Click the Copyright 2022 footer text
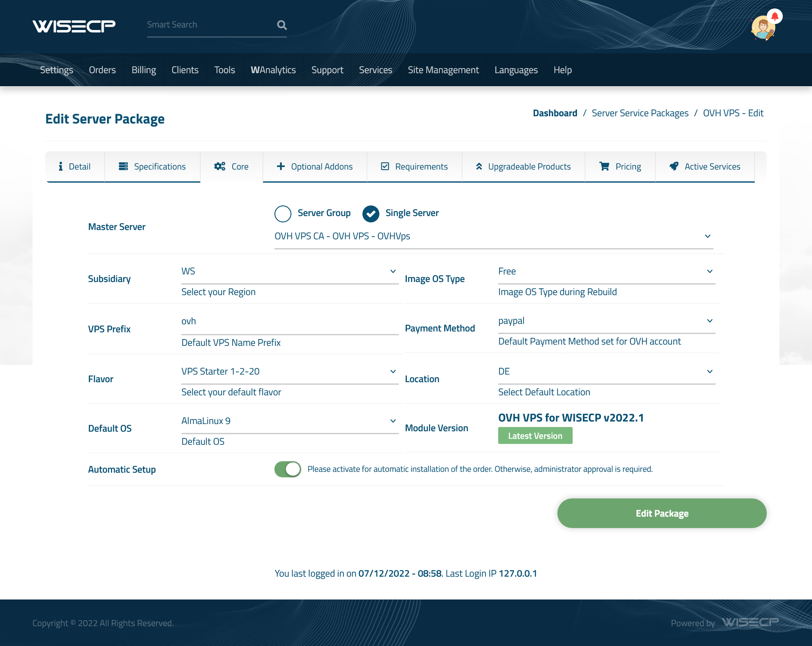The height and width of the screenshot is (646, 812). click(x=103, y=623)
